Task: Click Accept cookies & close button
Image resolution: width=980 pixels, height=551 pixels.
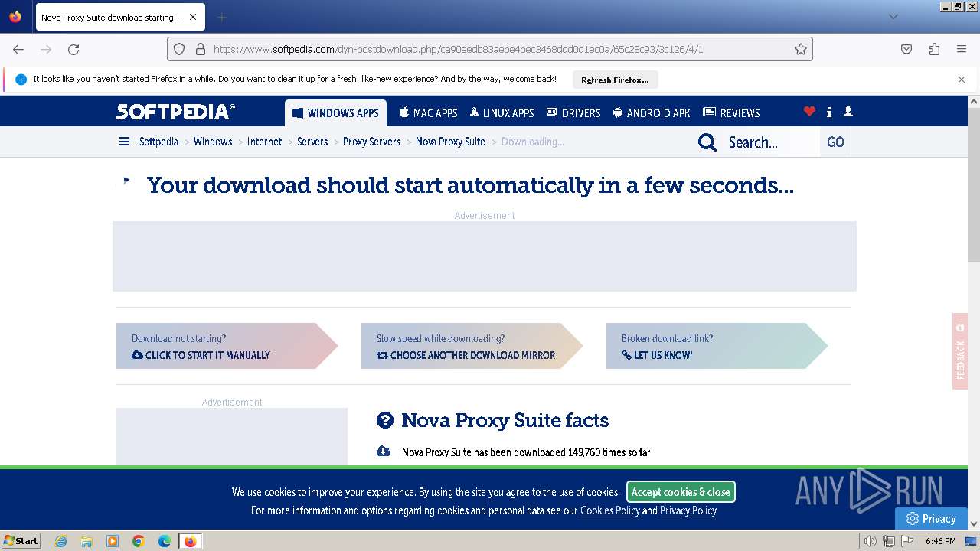Action: pyautogui.click(x=681, y=492)
